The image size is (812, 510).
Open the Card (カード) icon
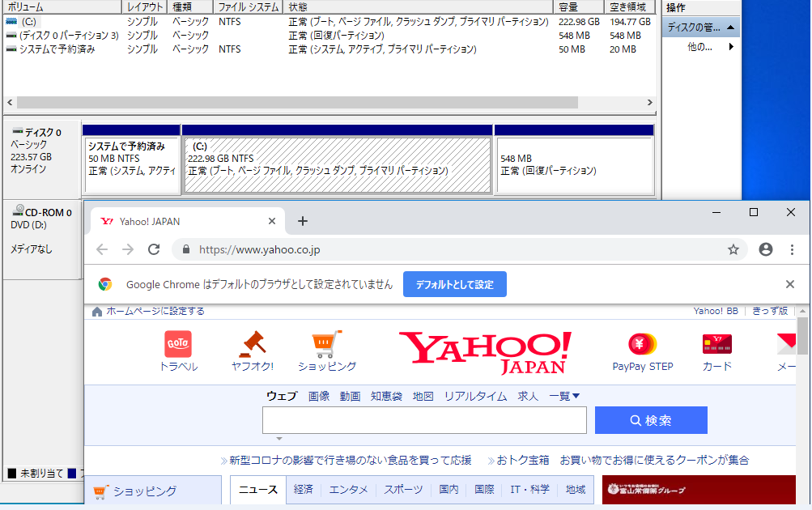(716, 344)
